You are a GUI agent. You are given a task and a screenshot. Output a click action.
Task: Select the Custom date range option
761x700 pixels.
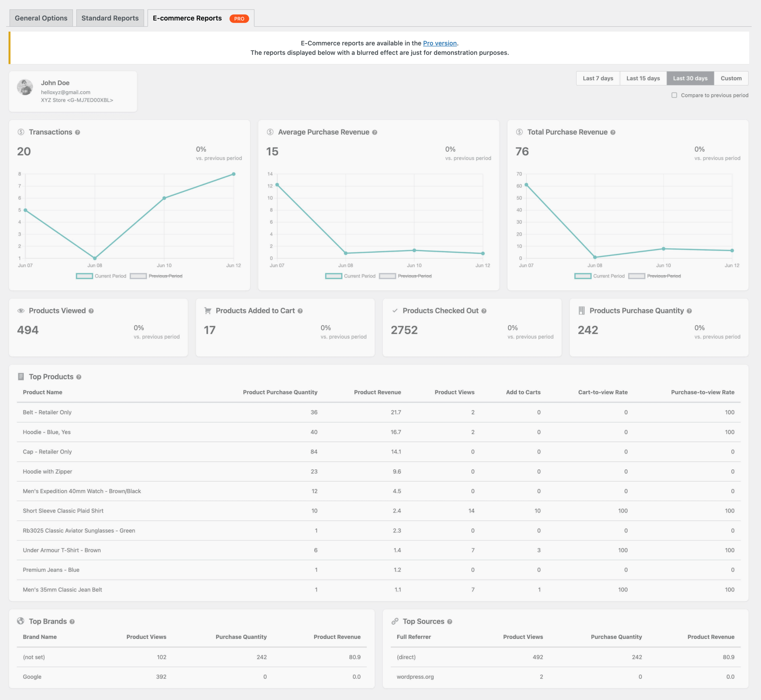[731, 78]
